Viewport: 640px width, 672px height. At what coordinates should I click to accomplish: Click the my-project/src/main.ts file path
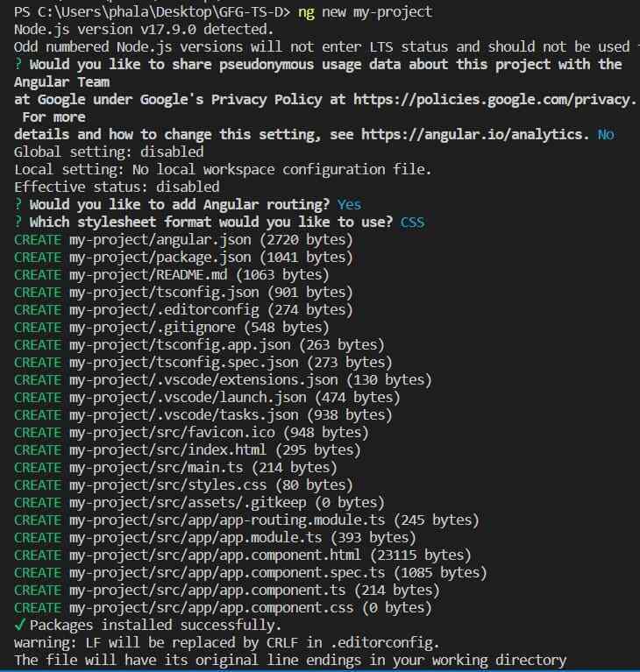(156, 468)
